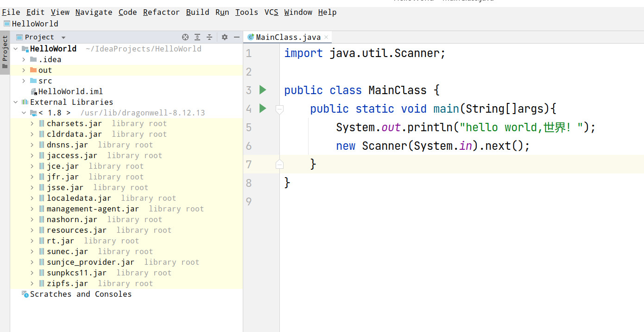Open the Build menu
This screenshot has height=332, width=644.
tap(198, 12)
